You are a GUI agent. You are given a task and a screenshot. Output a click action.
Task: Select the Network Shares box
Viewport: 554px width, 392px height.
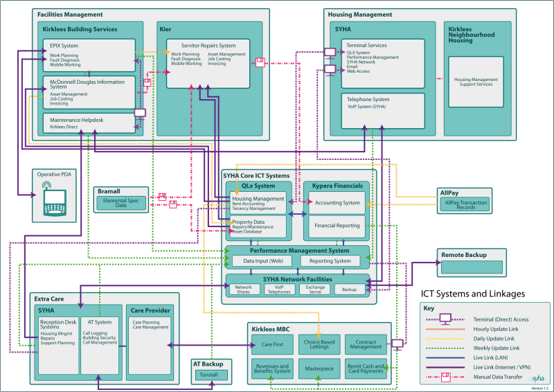[x=243, y=289]
